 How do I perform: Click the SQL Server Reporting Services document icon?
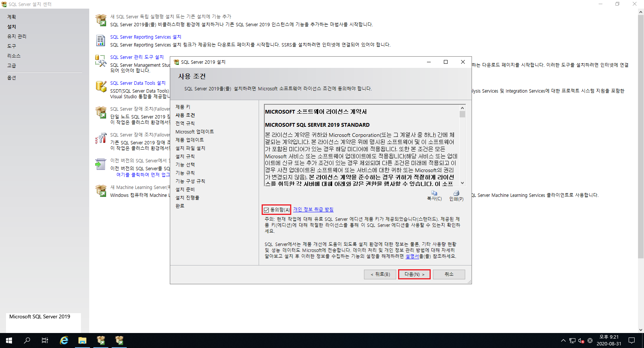(x=101, y=40)
